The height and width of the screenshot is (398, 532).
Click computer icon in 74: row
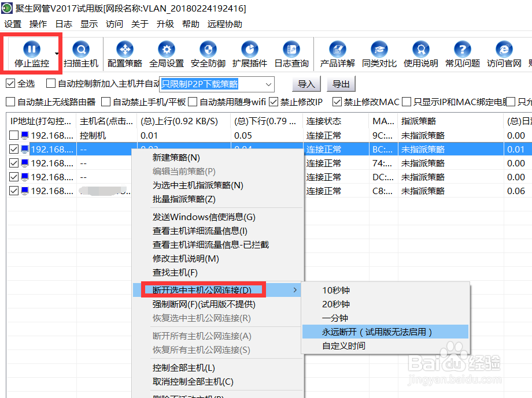point(25,163)
